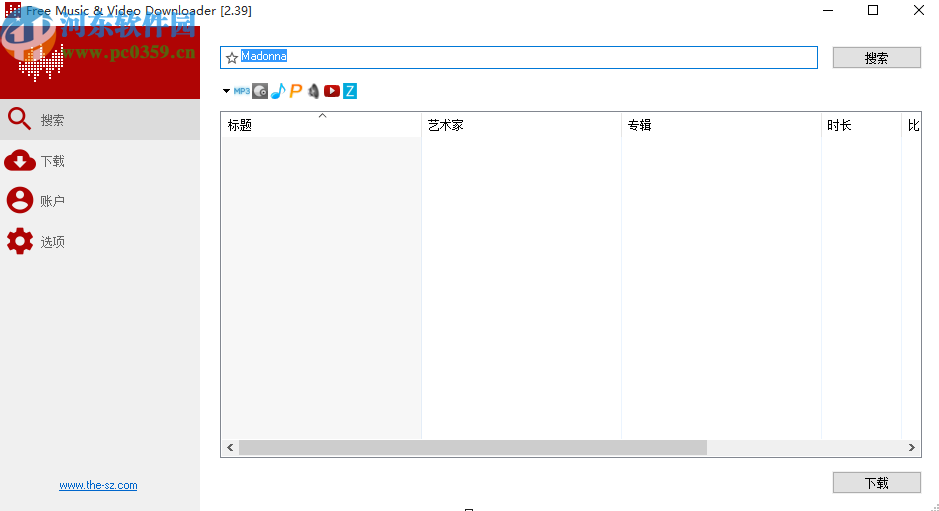Maximize the Free Music & Video Downloader window
Viewport: 939px width, 511px height.
[873, 10]
